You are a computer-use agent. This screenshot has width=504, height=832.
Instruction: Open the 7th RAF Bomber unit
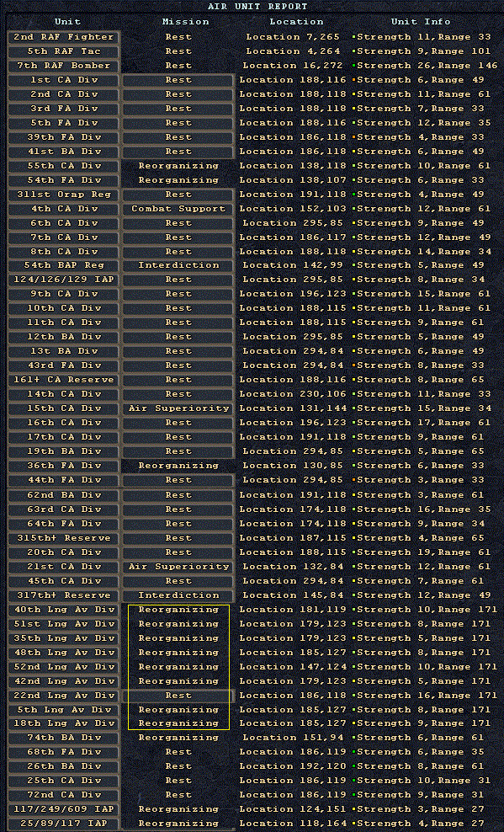tap(64, 66)
